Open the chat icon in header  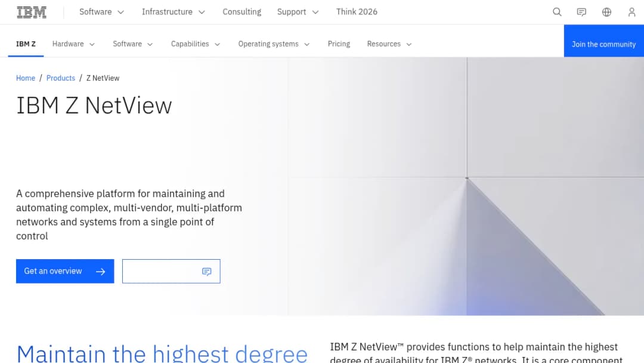coord(581,12)
